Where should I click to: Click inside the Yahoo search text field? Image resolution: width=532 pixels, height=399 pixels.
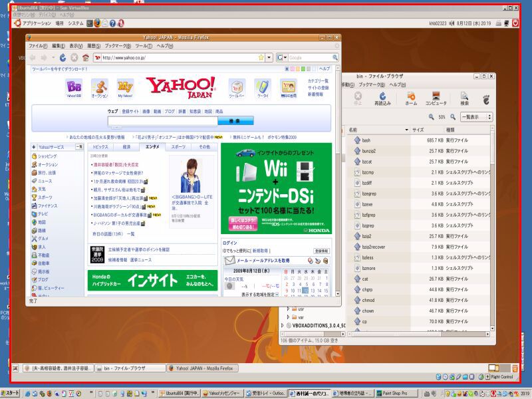(162, 121)
